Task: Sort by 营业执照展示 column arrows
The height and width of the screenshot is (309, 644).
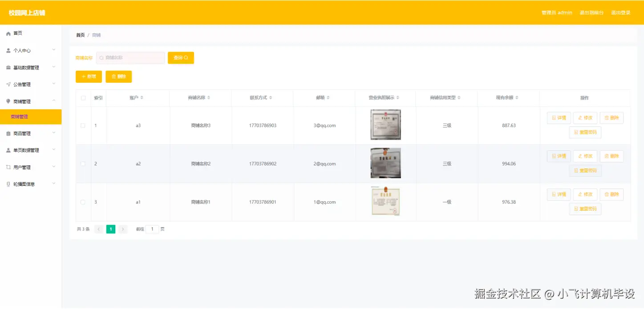Action: point(398,98)
